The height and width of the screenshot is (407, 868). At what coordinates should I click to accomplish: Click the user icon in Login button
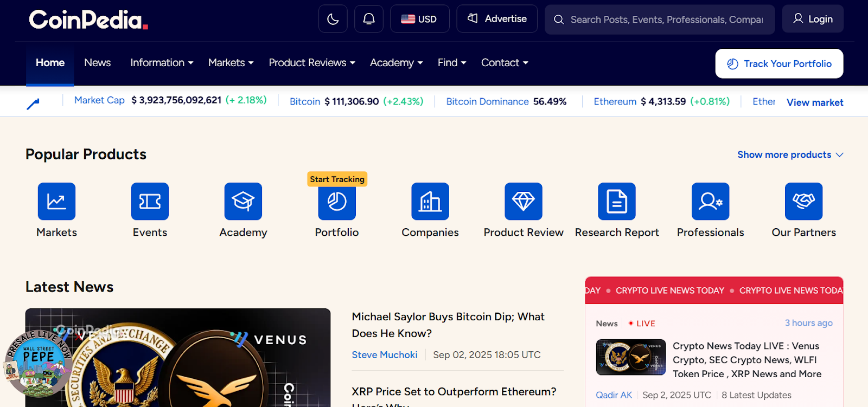798,18
